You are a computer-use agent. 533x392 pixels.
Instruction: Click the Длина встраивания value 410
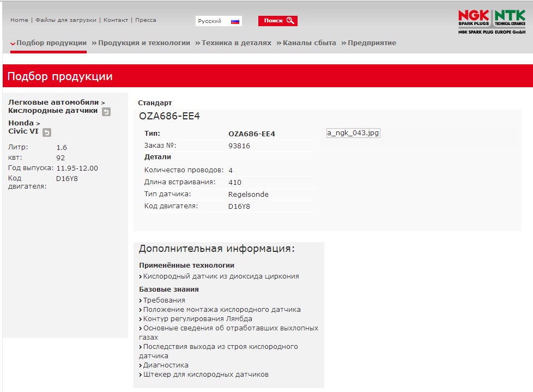234,183
